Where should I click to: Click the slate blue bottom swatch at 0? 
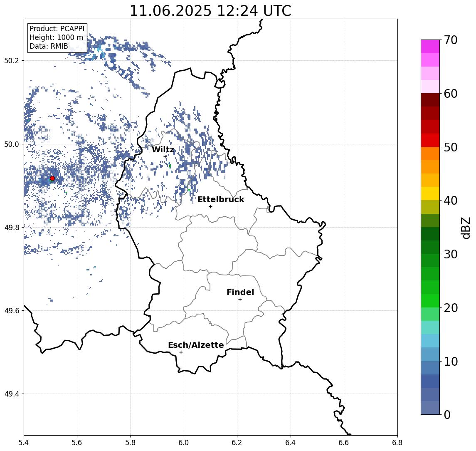(430, 408)
